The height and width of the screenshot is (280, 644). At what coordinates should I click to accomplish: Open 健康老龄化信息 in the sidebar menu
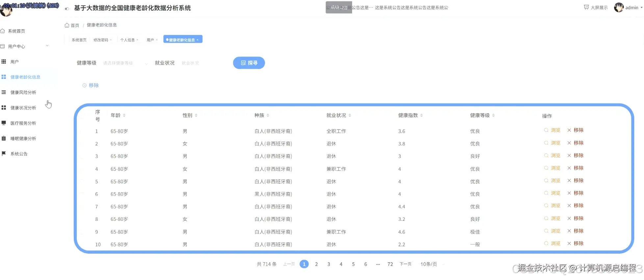click(25, 77)
